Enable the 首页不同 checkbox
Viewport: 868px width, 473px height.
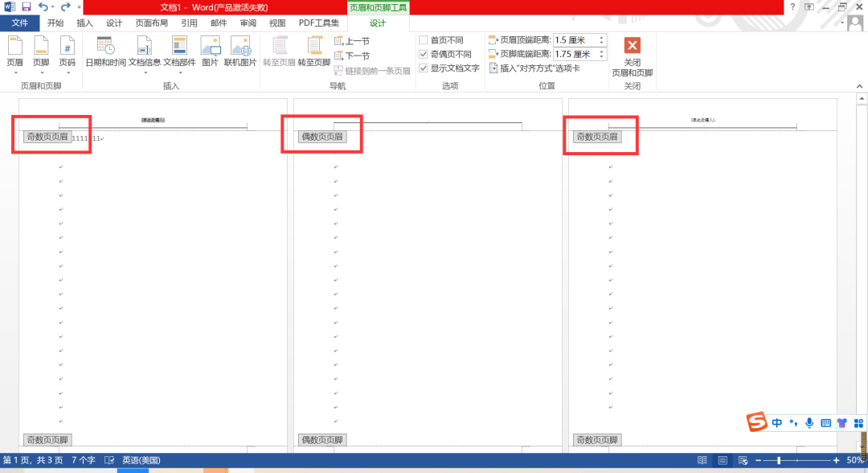(x=424, y=40)
